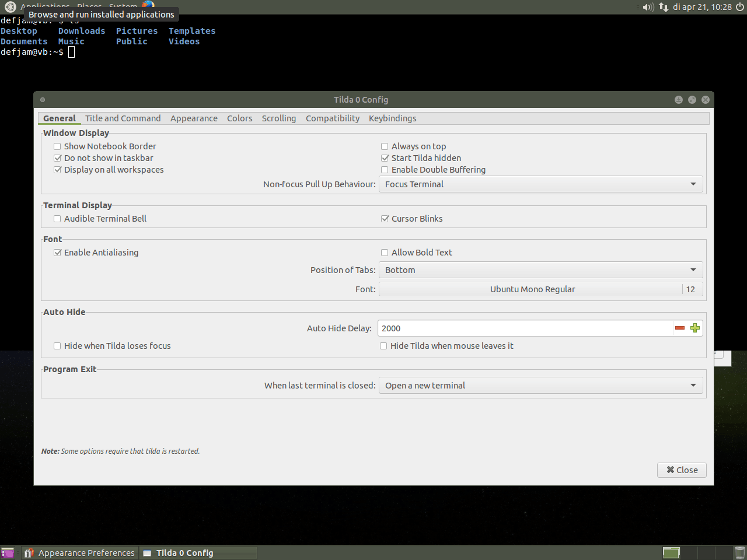The height and width of the screenshot is (560, 747).
Task: Switch to the first workspace in switcher
Action: tap(671, 553)
